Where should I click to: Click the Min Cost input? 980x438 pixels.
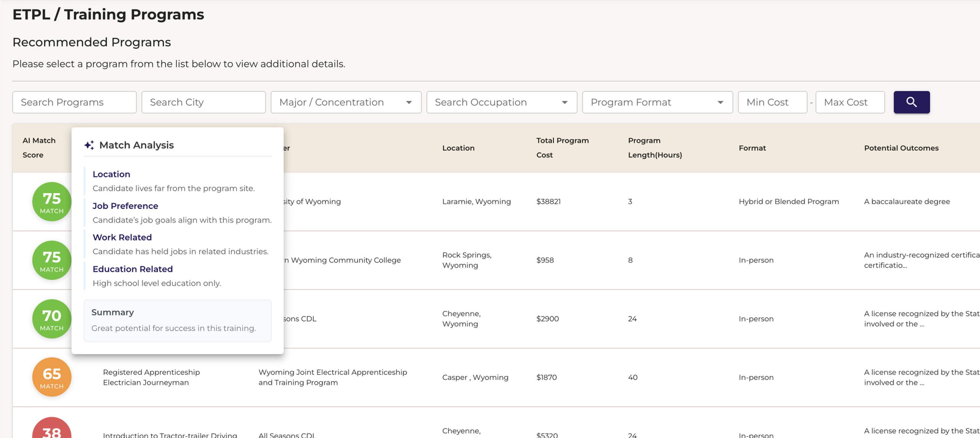(772, 102)
